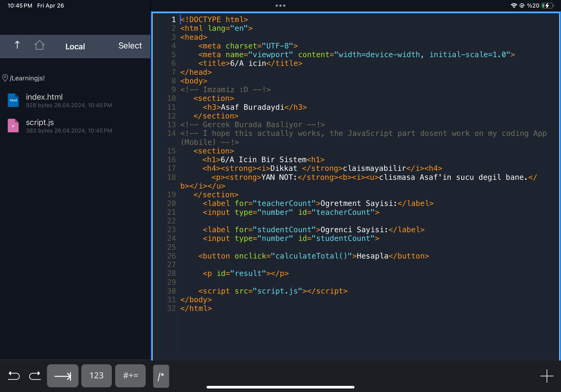Redo the last edit
Image resolution: width=561 pixels, height=392 pixels.
point(35,376)
